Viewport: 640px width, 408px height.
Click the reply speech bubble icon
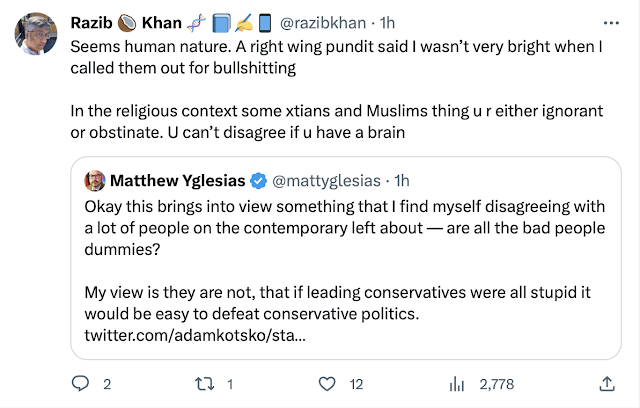(x=82, y=383)
